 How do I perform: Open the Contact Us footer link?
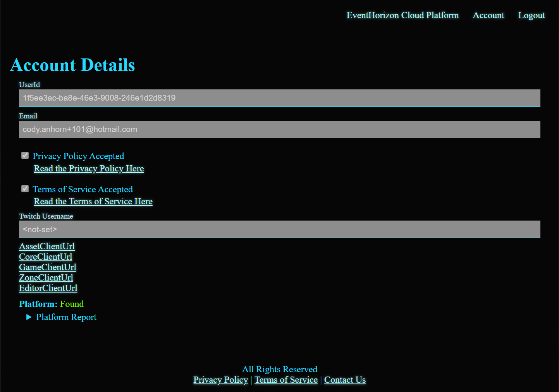(x=345, y=380)
